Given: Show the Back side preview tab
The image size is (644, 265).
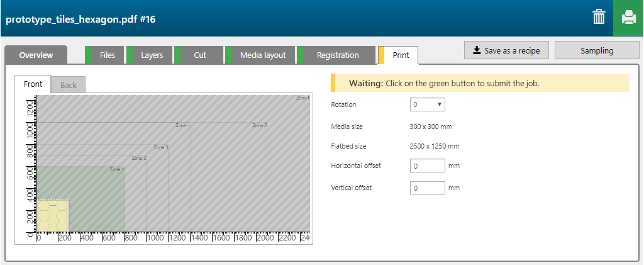Looking at the screenshot, I should (68, 85).
